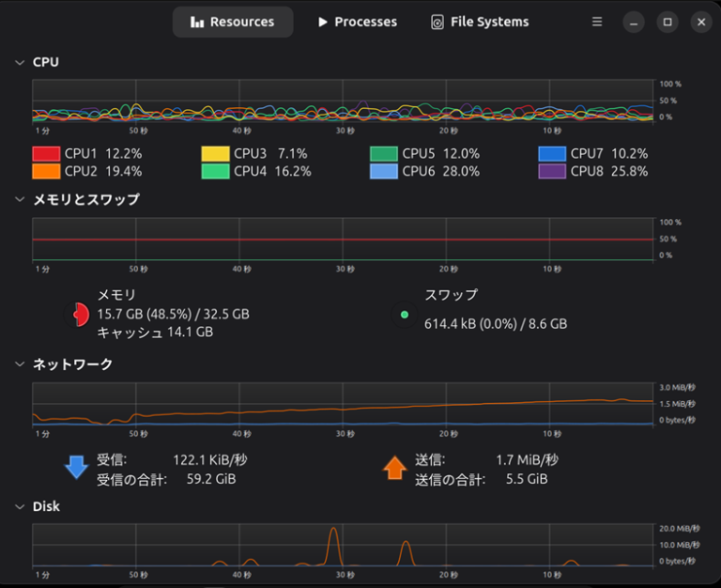The width and height of the screenshot is (721, 588).
Task: Select the CPU3 7.1% label
Action: click(270, 154)
